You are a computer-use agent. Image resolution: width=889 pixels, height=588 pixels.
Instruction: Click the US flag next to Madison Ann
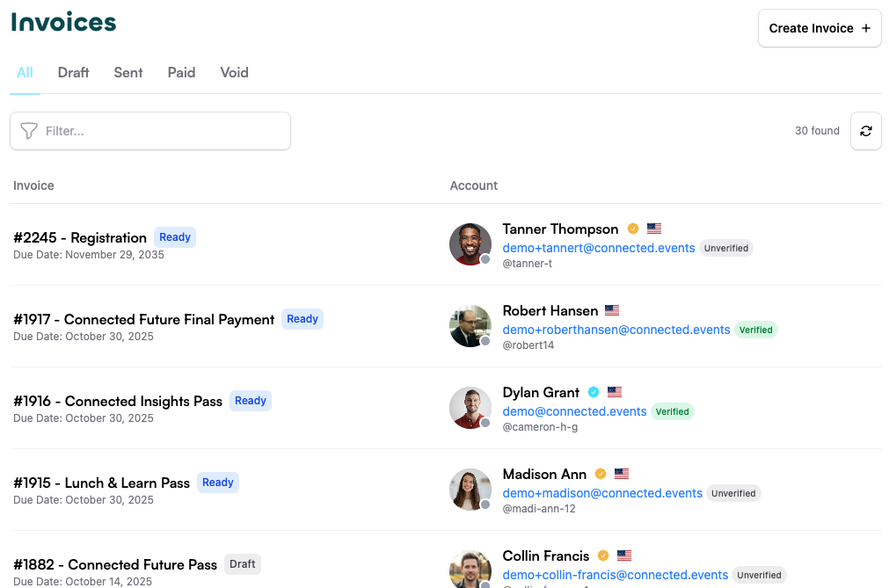[622, 474]
